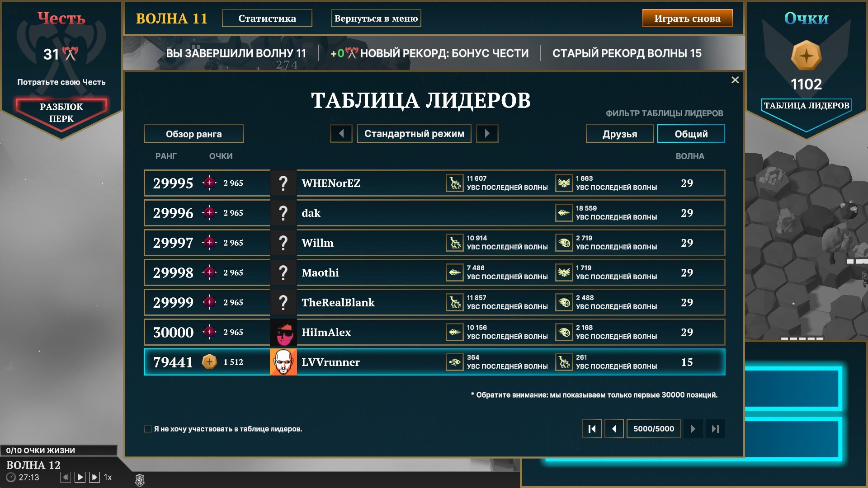Open the Статистика tab

click(267, 19)
